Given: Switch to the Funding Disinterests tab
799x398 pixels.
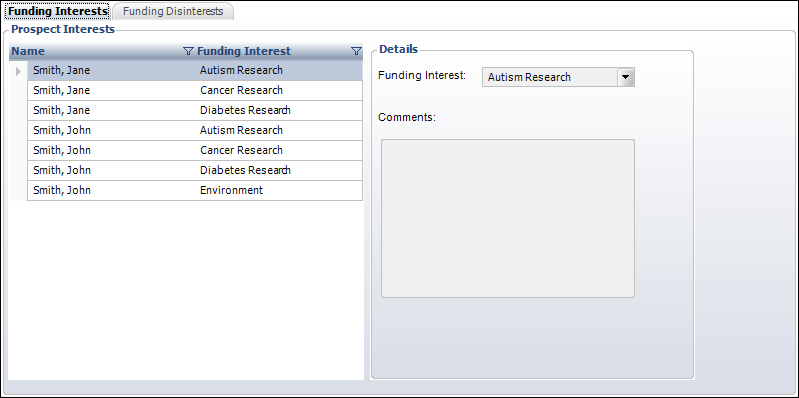Looking at the screenshot, I should click(173, 11).
